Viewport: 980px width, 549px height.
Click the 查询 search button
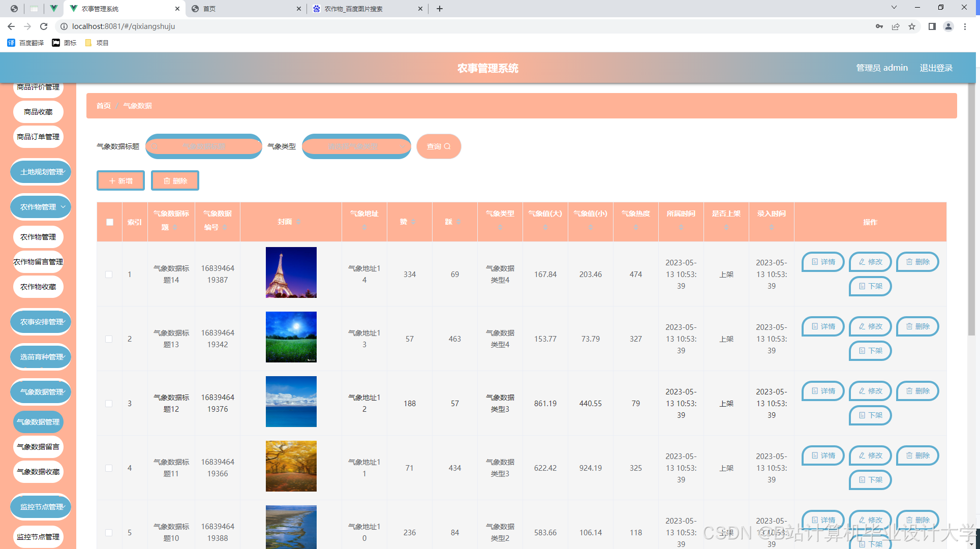click(438, 146)
